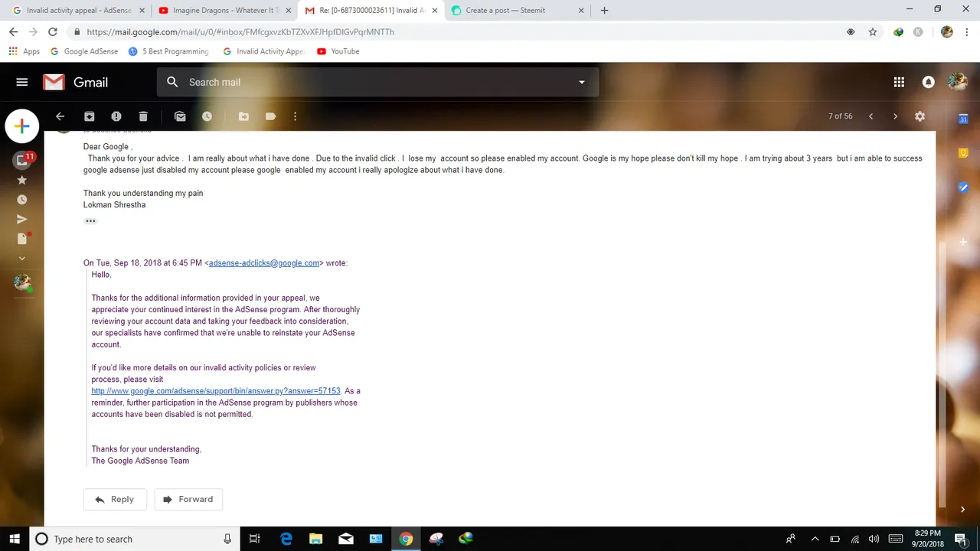The image size is (980, 551).
Task: Click the Forward button
Action: (188, 499)
